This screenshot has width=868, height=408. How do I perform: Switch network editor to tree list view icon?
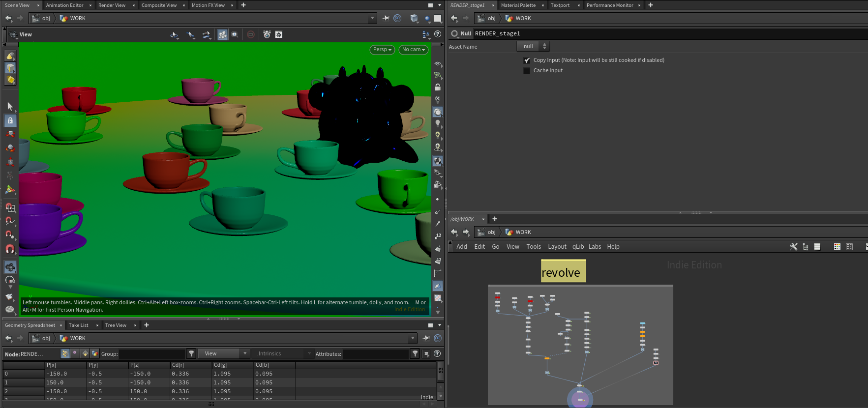(x=806, y=247)
